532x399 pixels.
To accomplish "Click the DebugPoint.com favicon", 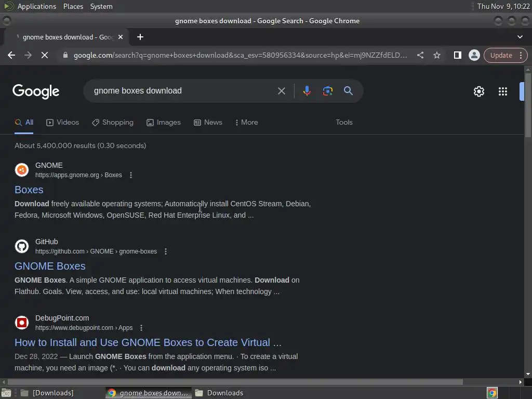I will tap(22, 322).
